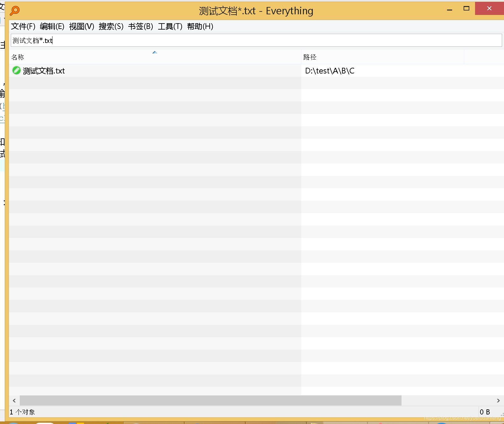
Task: Open the 文件(F) menu
Action: click(x=23, y=26)
